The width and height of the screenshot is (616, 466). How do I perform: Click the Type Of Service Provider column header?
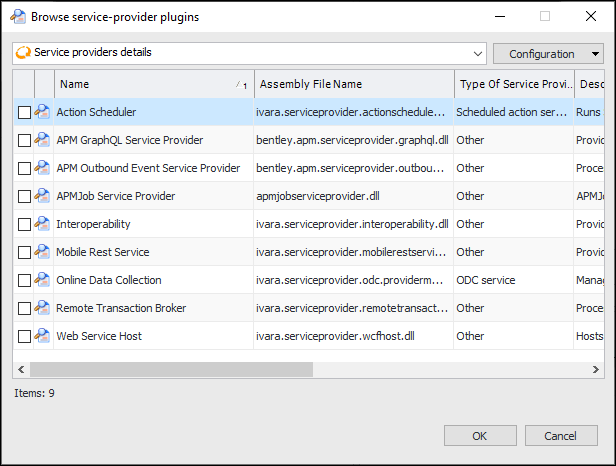tap(514, 84)
